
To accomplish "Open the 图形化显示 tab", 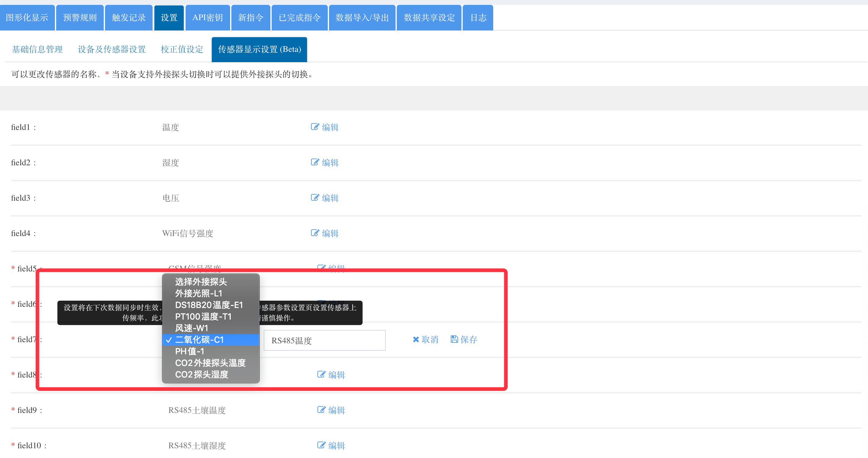I will point(27,17).
